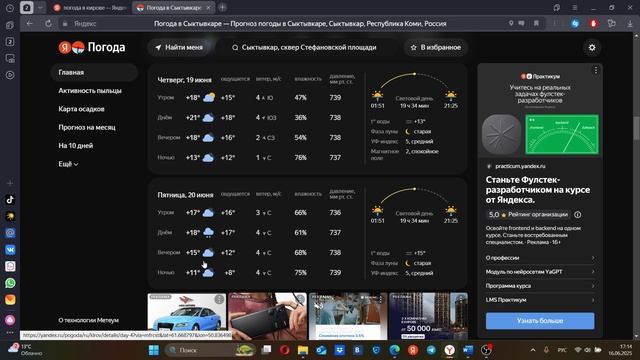Click the Узнать больше button
This screenshot has height=360, width=640.
coord(540,321)
